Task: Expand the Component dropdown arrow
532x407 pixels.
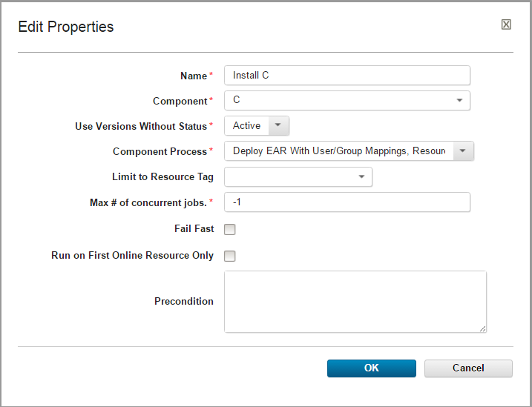Action: click(x=459, y=100)
